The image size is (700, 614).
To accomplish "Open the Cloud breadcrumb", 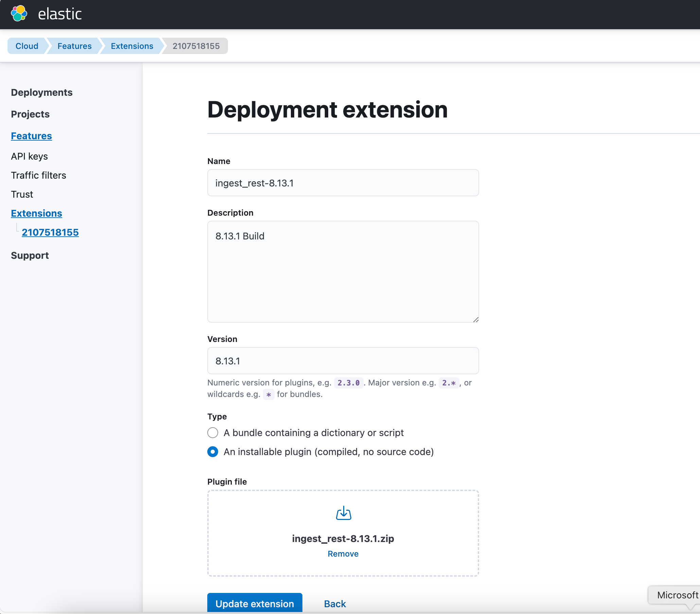I will pos(27,46).
